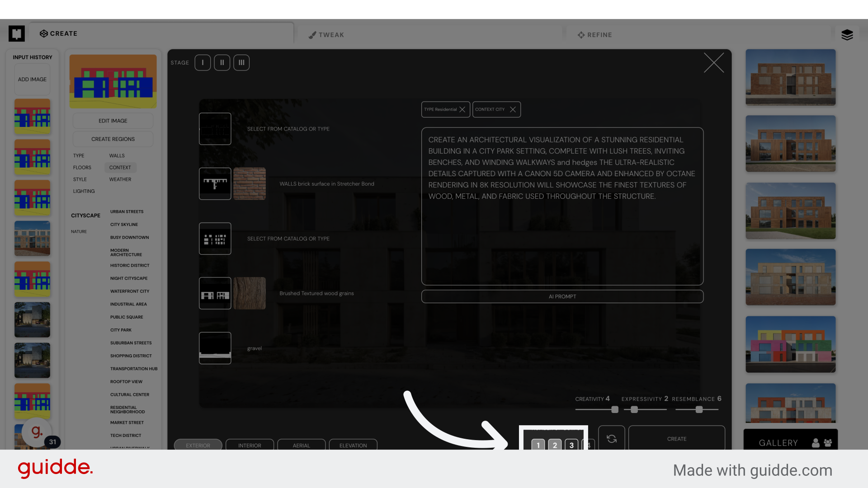The width and height of the screenshot is (868, 488).
Task: Click the refresh/regenerate icon button
Action: [612, 438]
